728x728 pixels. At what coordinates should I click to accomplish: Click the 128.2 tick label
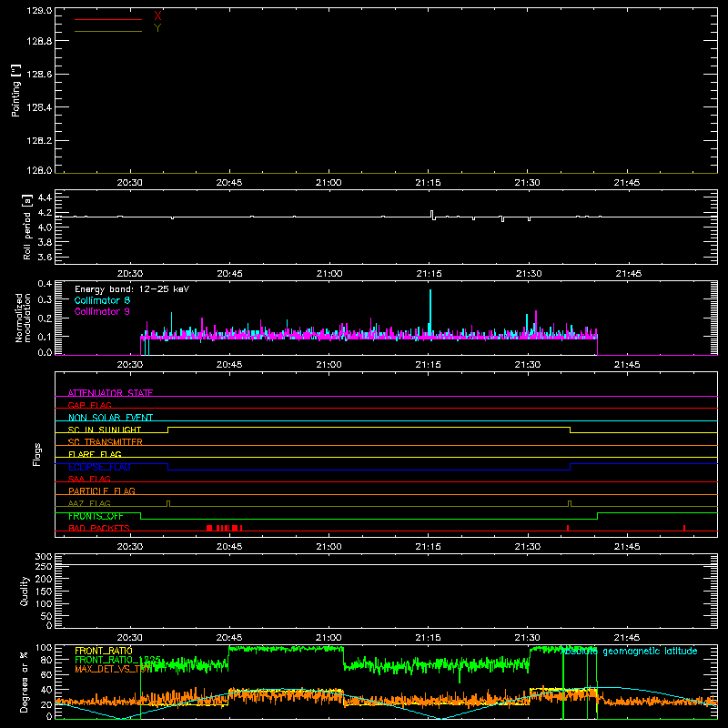point(39,141)
